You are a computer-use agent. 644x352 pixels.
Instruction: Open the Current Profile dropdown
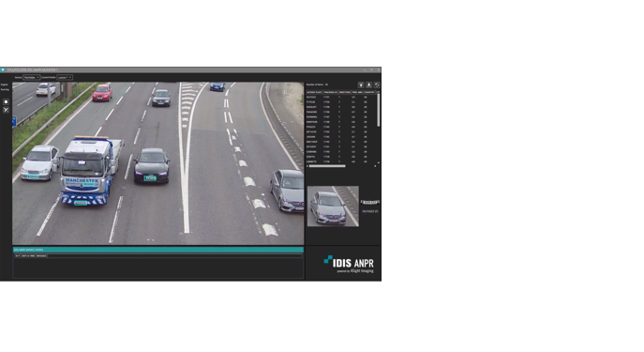65,77
